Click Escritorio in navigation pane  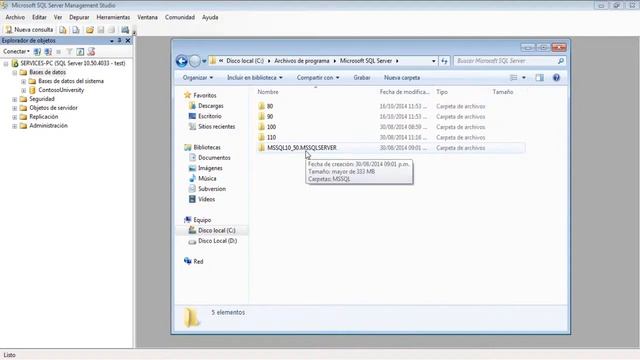[x=210, y=116]
